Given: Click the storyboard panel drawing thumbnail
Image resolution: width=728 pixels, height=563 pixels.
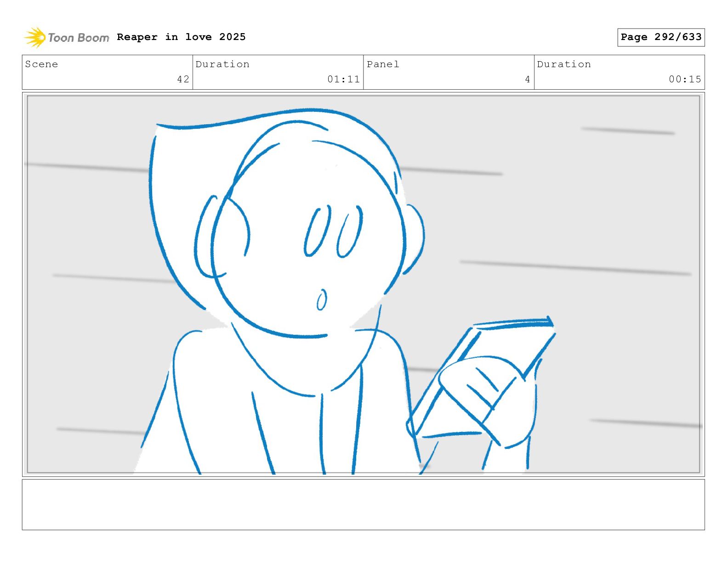Looking at the screenshot, I should pos(364,284).
